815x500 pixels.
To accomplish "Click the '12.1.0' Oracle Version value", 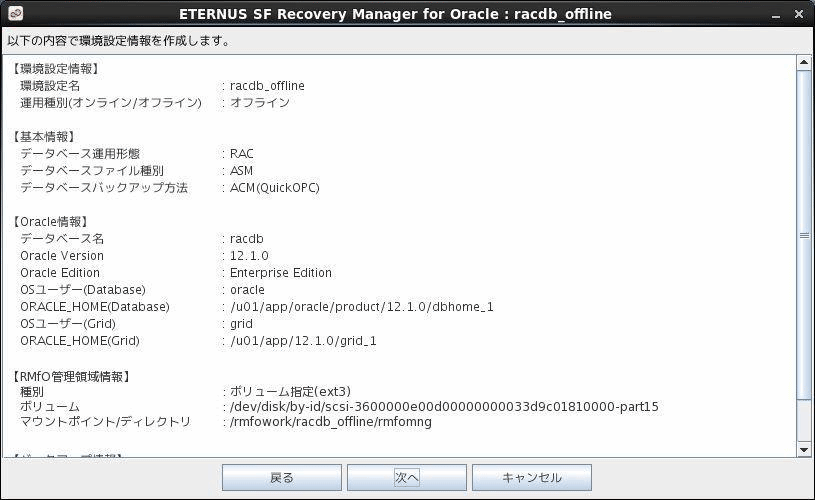I will tap(249, 256).
